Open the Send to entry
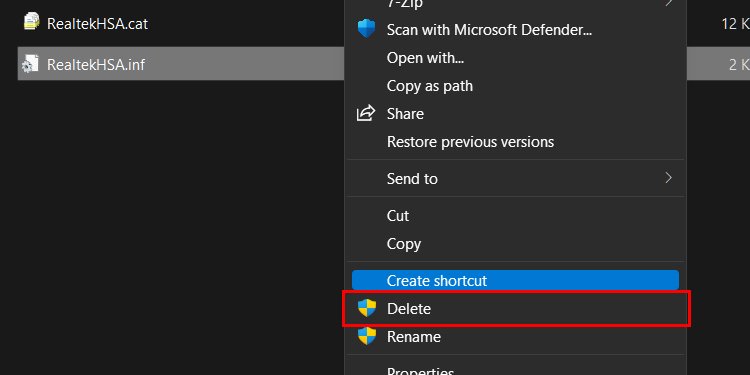 (516, 178)
